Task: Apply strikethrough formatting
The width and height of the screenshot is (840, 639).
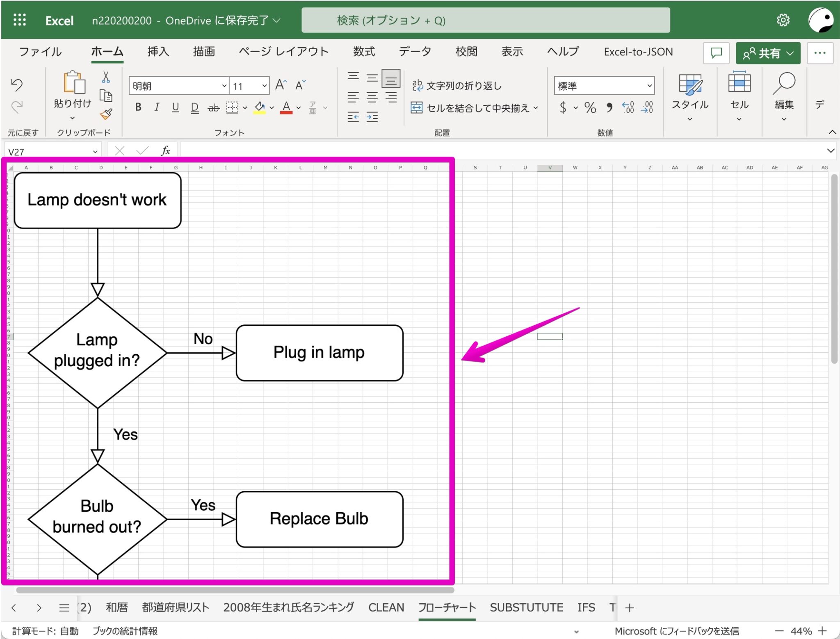Action: (213, 107)
